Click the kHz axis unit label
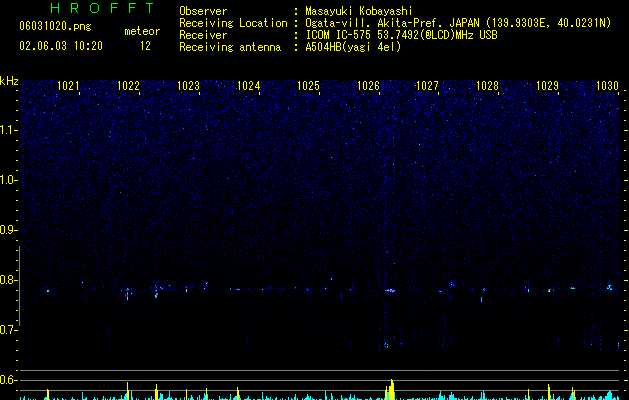Image resolution: width=629 pixels, height=400 pixels. point(9,81)
